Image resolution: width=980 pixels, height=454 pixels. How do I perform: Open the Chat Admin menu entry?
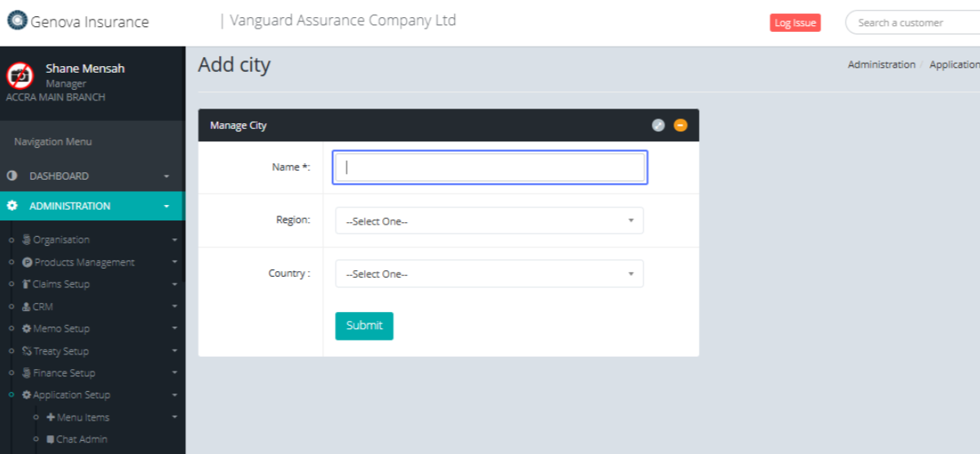pyautogui.click(x=82, y=439)
